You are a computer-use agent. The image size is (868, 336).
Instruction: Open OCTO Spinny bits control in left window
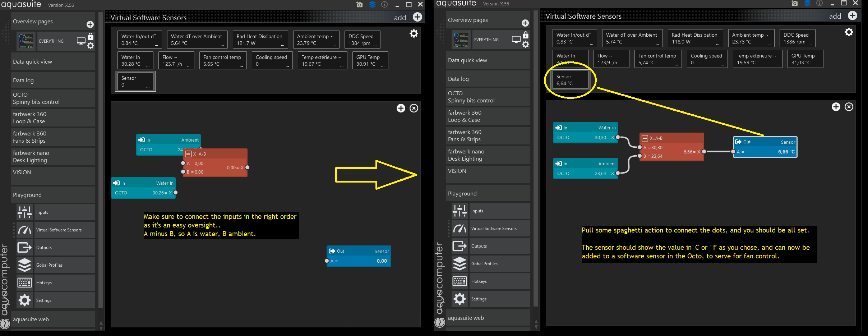coord(53,98)
